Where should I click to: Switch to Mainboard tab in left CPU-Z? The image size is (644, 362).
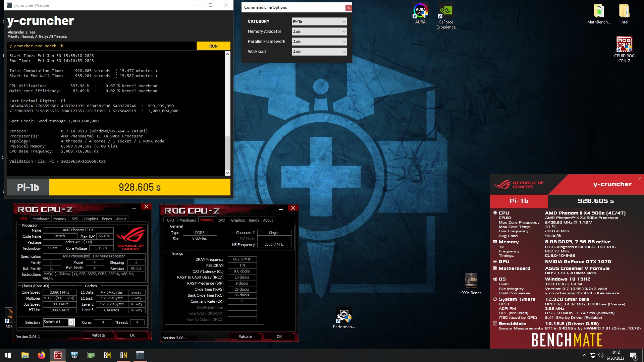(41, 219)
